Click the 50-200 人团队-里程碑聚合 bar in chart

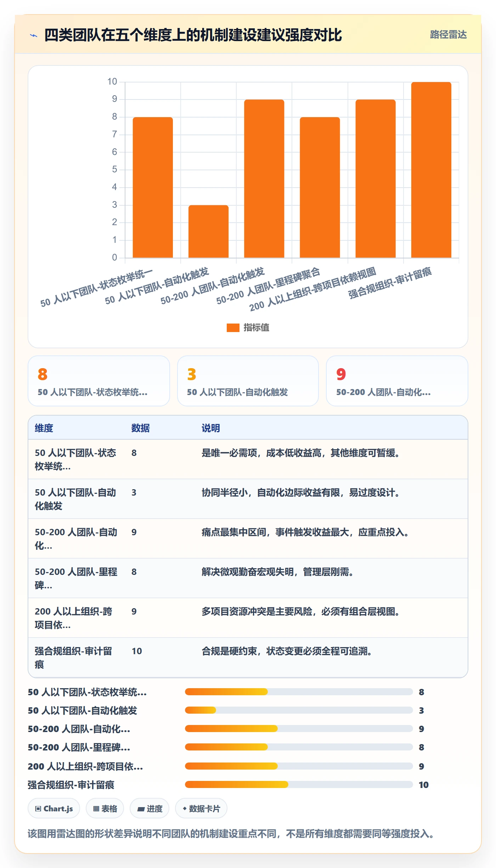pos(320,187)
